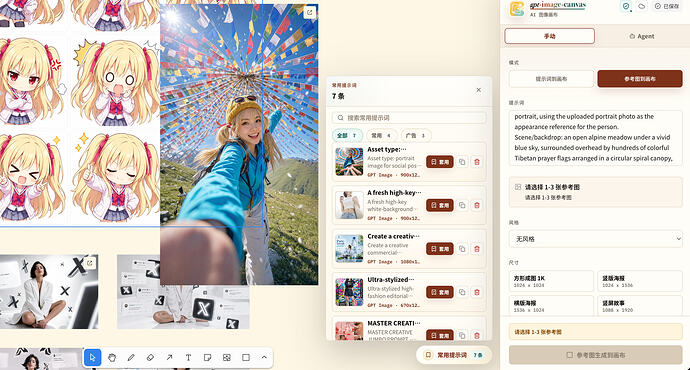Filter prompts by 全部 tab
The width and height of the screenshot is (690, 370).
tap(347, 136)
